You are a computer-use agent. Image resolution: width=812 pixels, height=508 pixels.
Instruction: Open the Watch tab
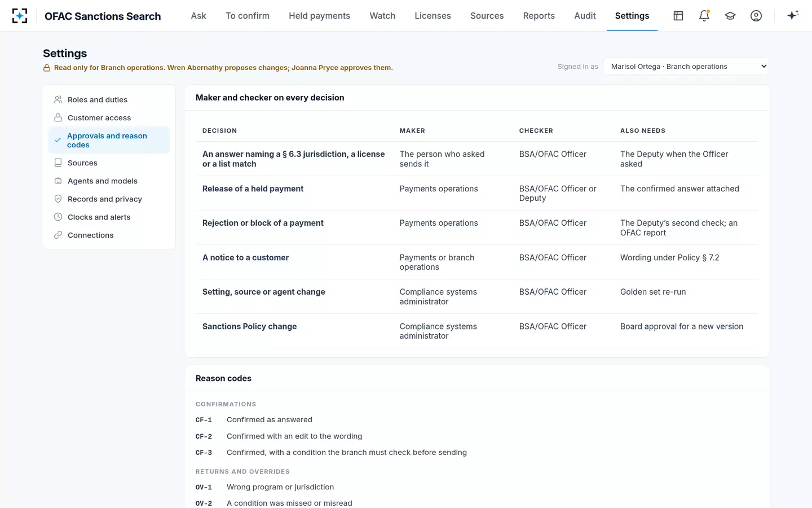pyautogui.click(x=382, y=16)
